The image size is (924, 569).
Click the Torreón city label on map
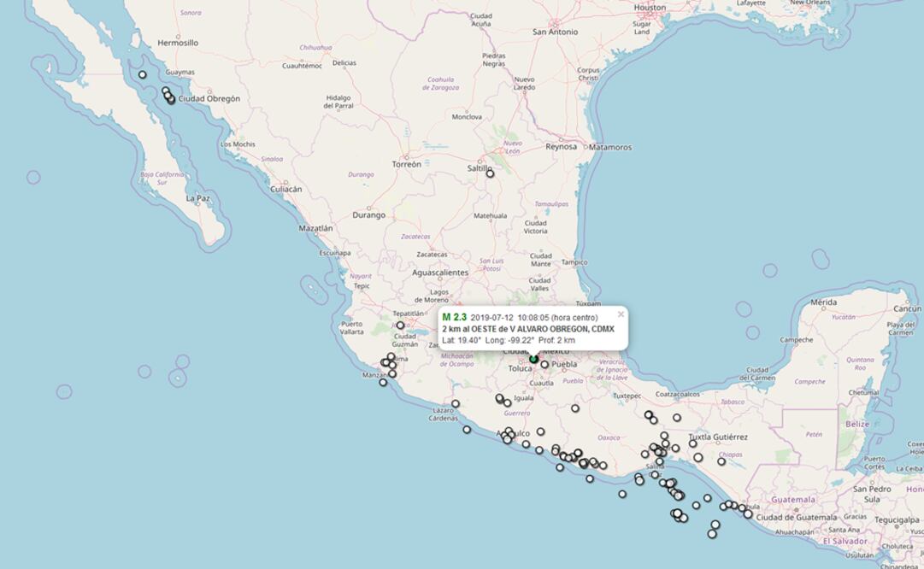[x=406, y=164]
